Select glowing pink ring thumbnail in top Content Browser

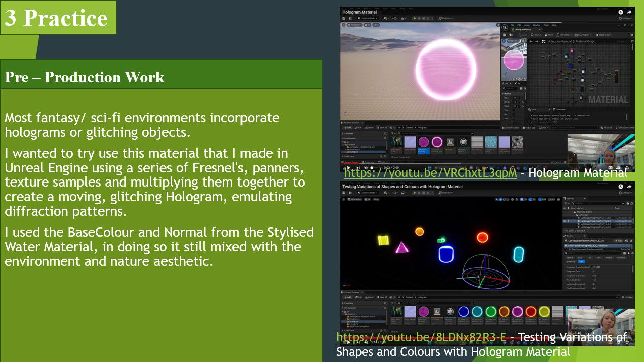[x=436, y=142]
